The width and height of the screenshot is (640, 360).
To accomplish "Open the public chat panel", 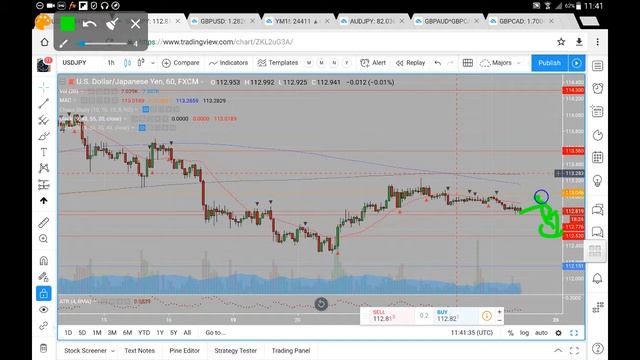I will tap(598, 210).
